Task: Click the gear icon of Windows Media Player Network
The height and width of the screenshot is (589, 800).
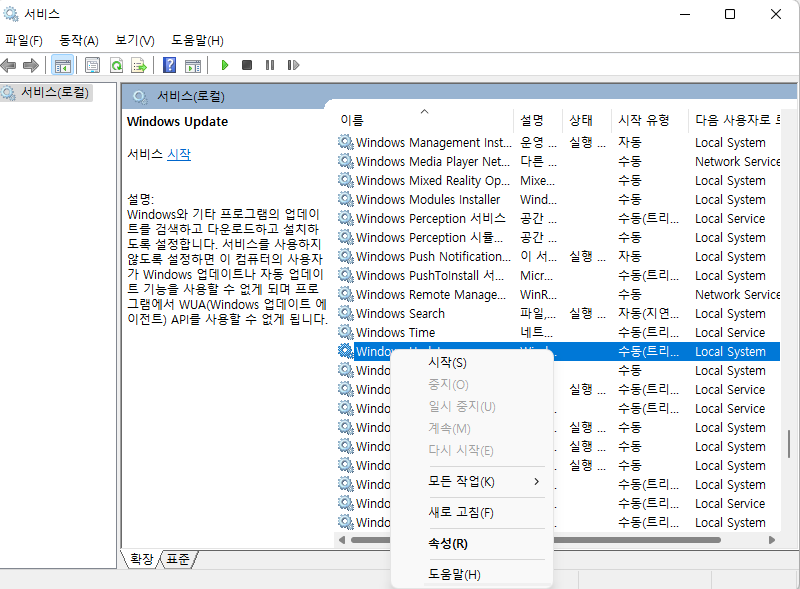Action: 346,161
